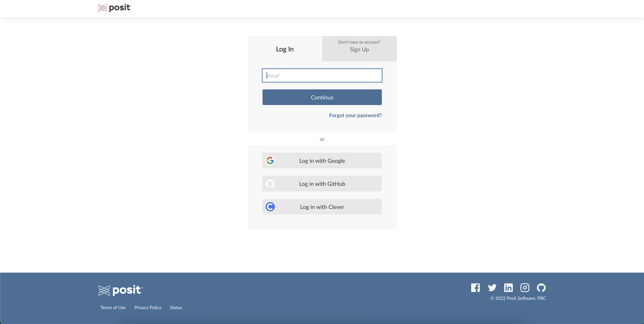Click the Google logo icon
This screenshot has width=644, height=324.
point(270,161)
